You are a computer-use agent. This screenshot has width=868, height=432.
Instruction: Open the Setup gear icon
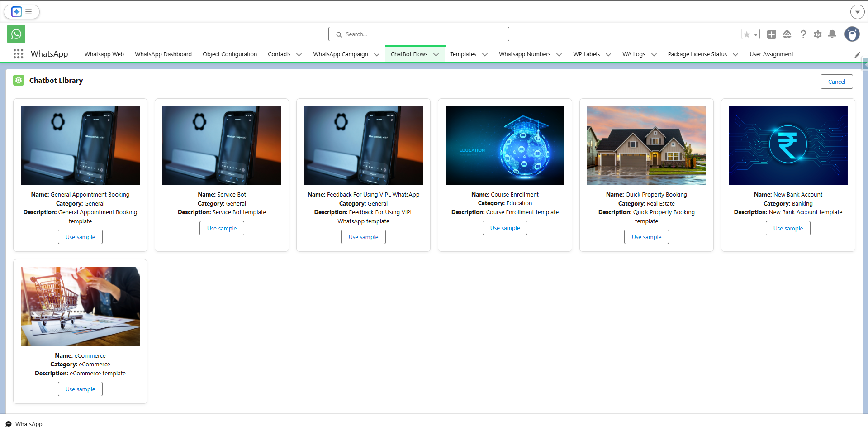(x=818, y=34)
